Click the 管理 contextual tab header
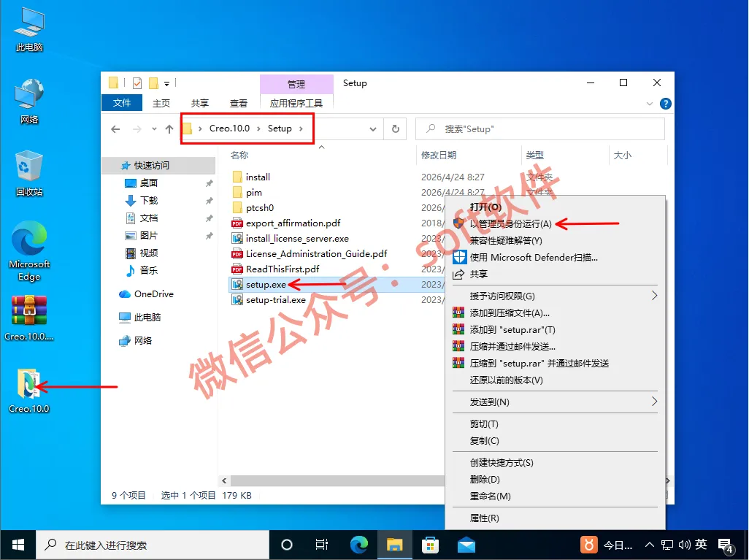Viewport: 749px width, 560px height. (296, 84)
